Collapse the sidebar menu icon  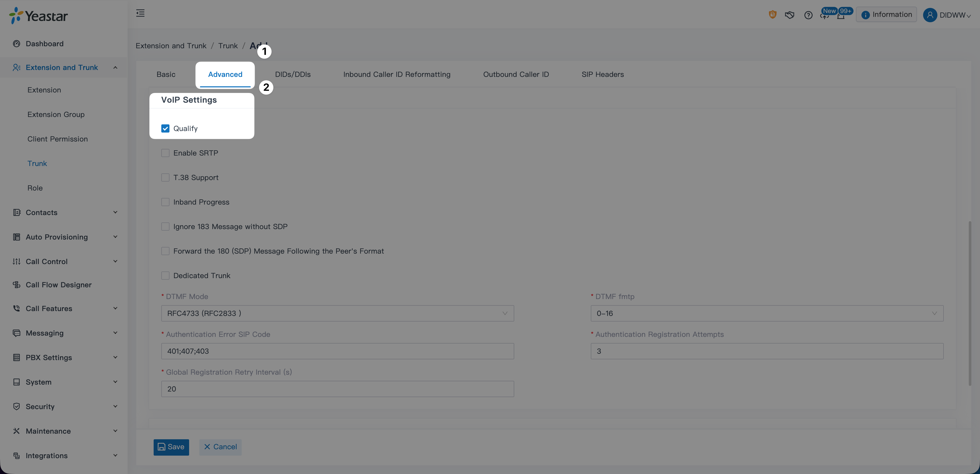(x=140, y=13)
